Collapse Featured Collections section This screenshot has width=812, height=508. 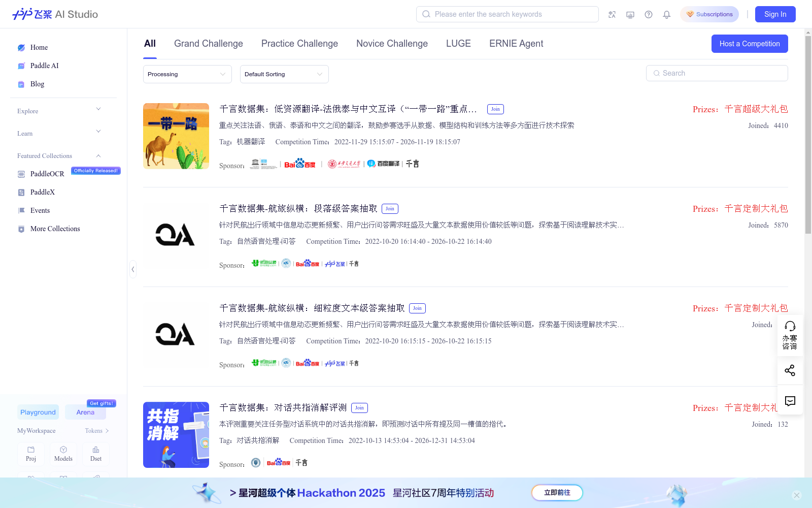pos(98,156)
